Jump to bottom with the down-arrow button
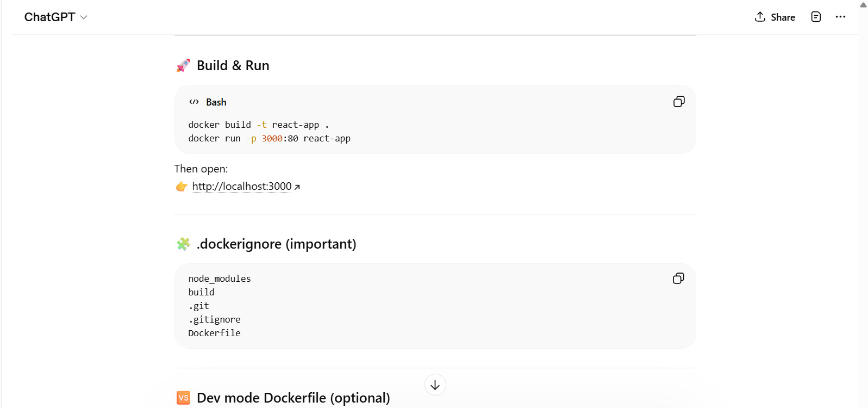Viewport: 868px width, 408px height. click(x=435, y=385)
